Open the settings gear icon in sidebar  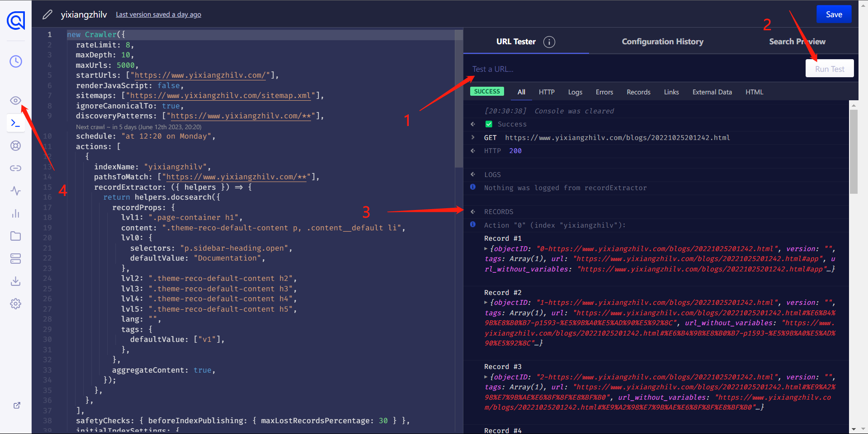coord(16,303)
